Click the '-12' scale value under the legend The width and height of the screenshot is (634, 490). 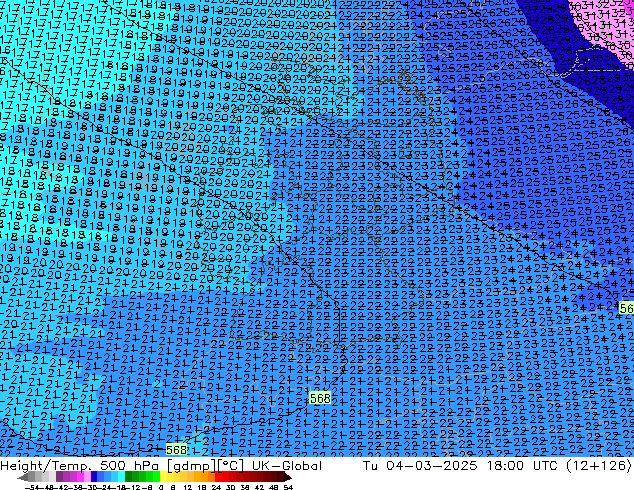pyautogui.click(x=133, y=488)
